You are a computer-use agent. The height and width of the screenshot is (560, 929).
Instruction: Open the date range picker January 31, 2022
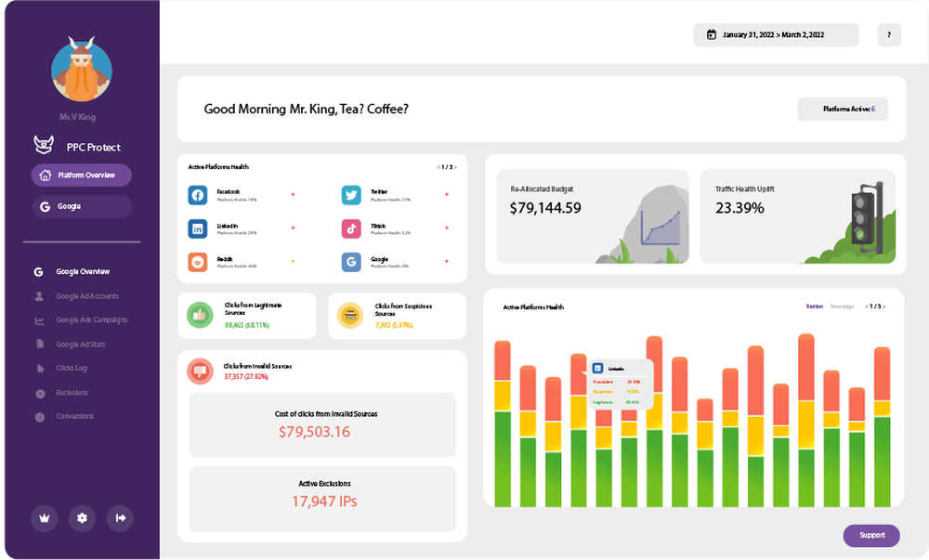[x=776, y=35]
